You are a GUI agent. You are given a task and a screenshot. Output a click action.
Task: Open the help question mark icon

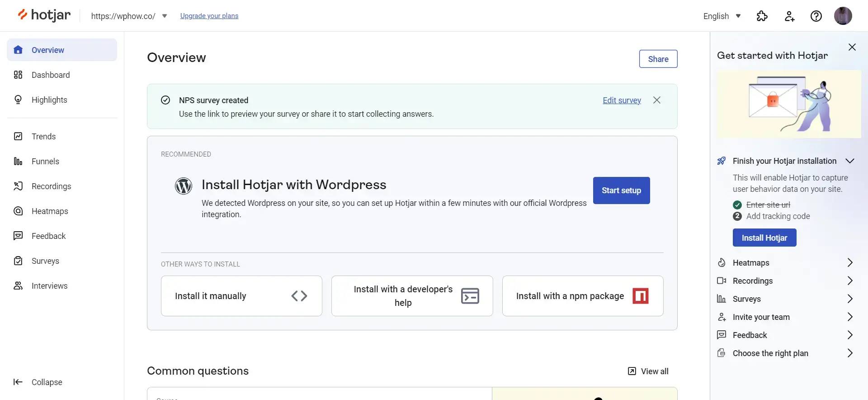pos(816,16)
